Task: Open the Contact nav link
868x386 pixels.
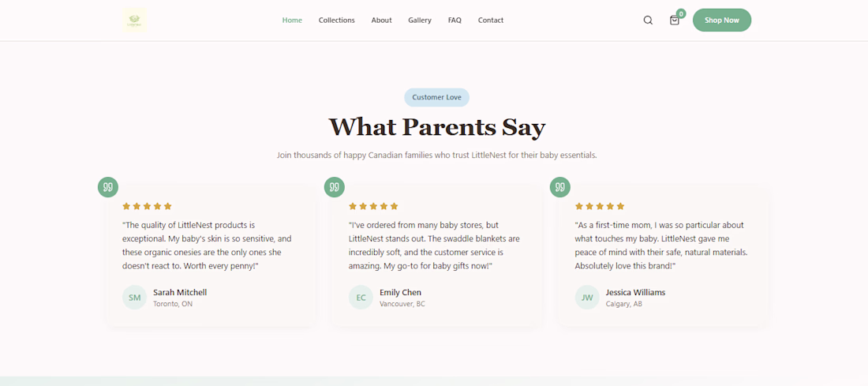Action: pyautogui.click(x=491, y=20)
